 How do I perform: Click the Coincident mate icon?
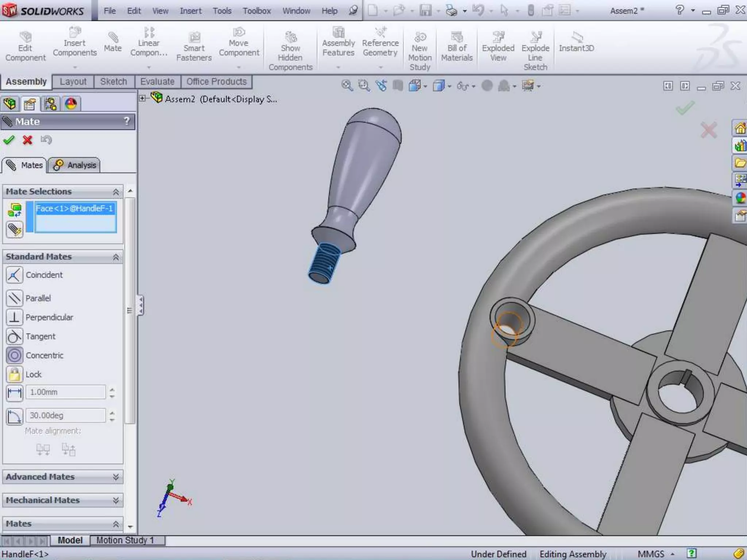15,275
